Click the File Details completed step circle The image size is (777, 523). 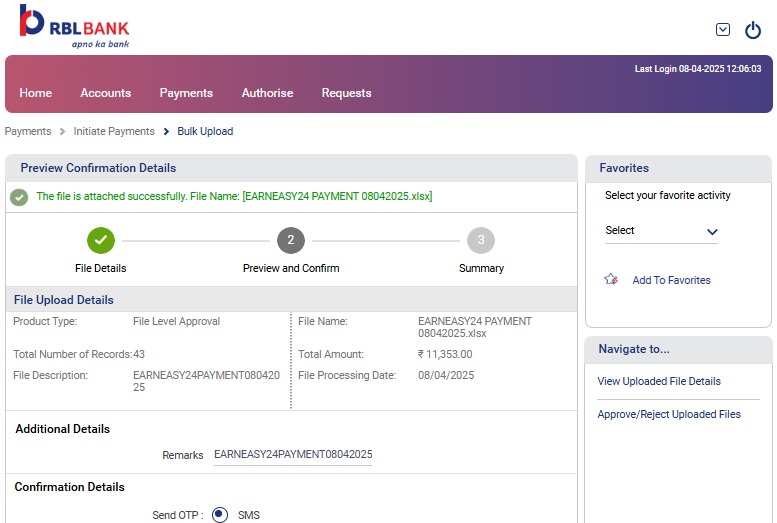click(101, 240)
